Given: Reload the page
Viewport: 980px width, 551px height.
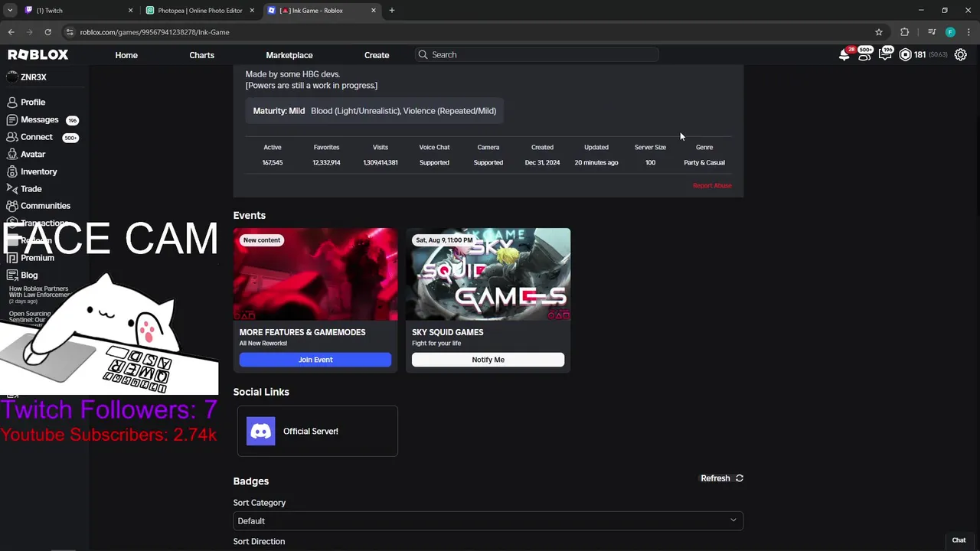Looking at the screenshot, I should click(47, 32).
